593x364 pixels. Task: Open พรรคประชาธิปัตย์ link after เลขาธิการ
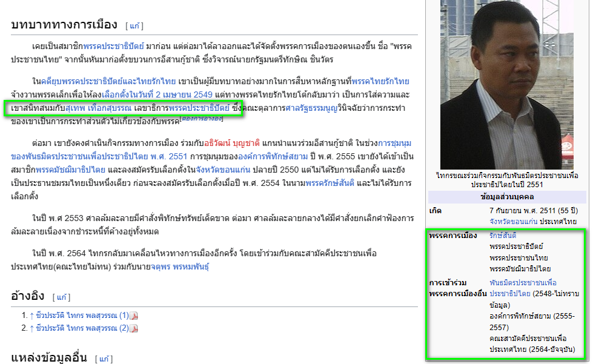pyautogui.click(x=199, y=108)
